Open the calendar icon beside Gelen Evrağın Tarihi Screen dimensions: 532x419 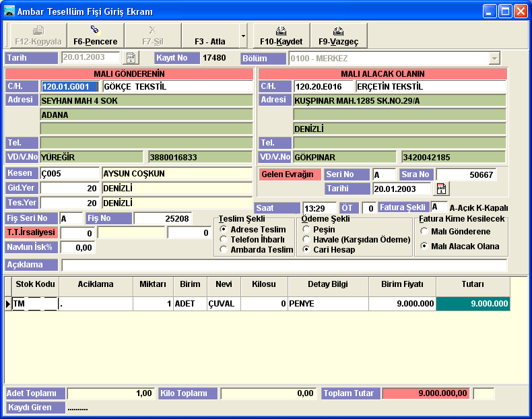[441, 189]
